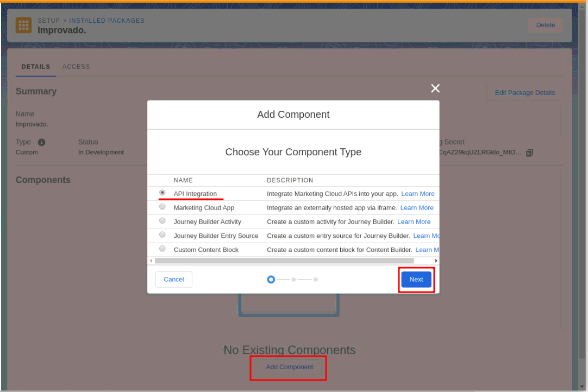The width and height of the screenshot is (588, 392).
Task: Click the page scroll down arrow
Action: 581,387
